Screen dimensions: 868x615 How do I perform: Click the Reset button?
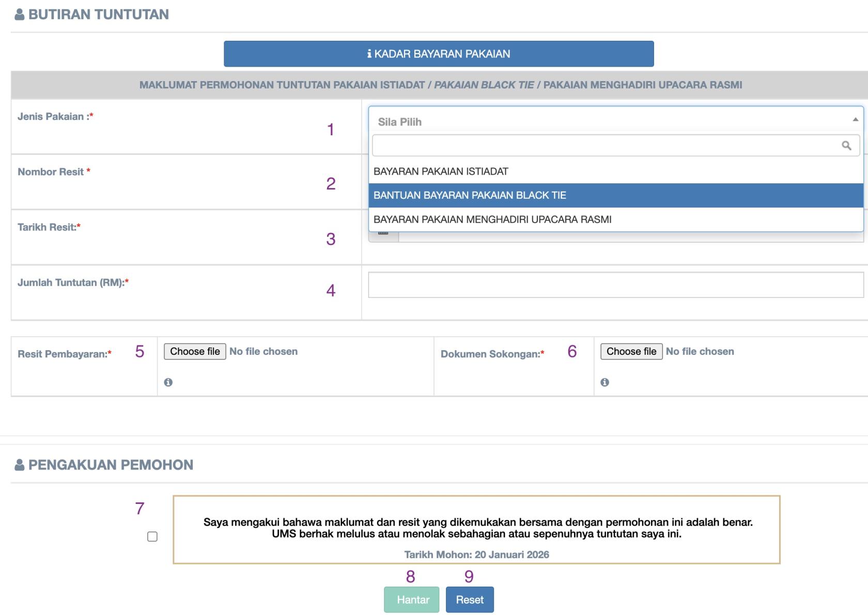click(469, 600)
